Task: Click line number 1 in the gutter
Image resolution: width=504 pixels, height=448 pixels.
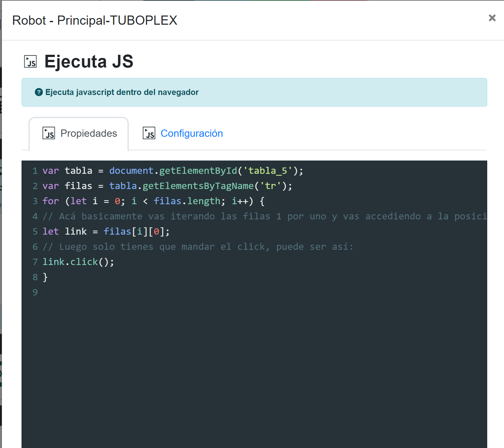Action: 35,171
